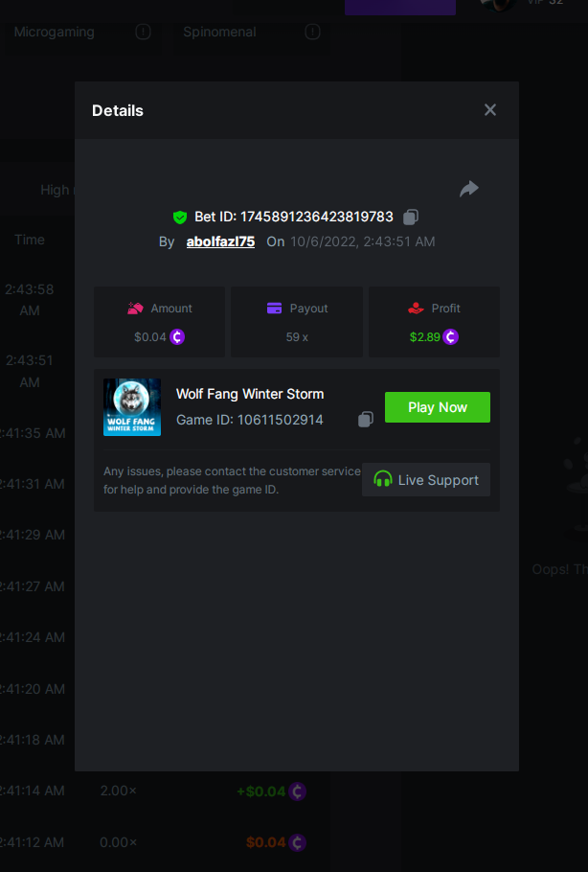588x872 pixels.
Task: Copy the Bet ID to clipboard
Action: pyautogui.click(x=411, y=217)
